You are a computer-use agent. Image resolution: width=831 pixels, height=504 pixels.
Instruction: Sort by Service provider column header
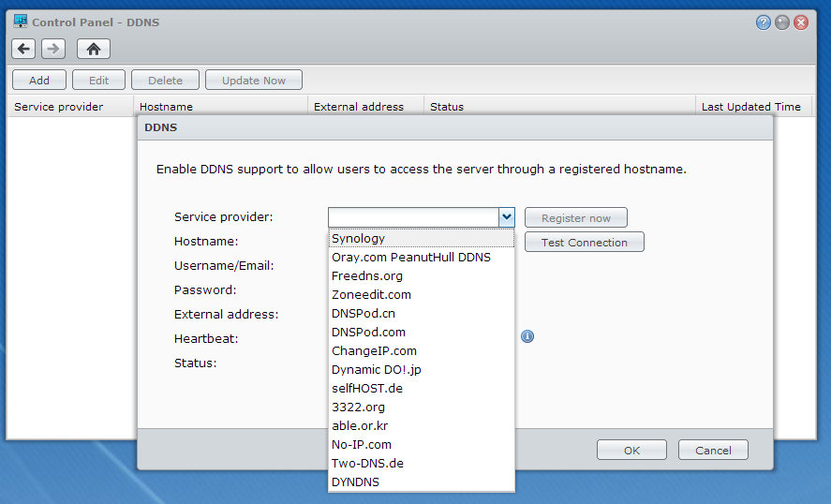(x=69, y=107)
